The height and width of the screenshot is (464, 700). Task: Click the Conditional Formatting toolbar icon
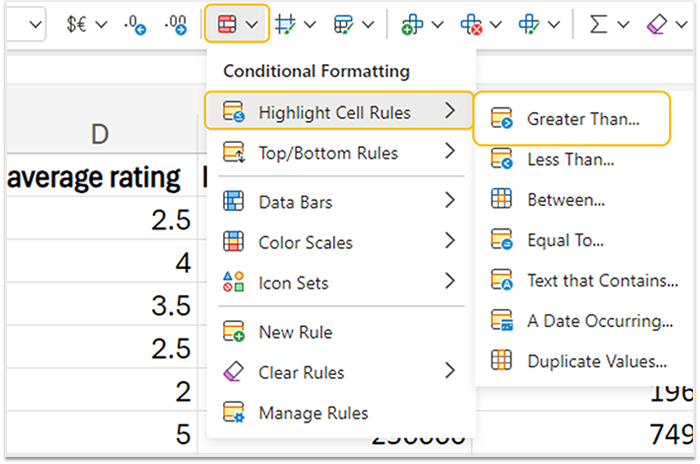coord(225,22)
